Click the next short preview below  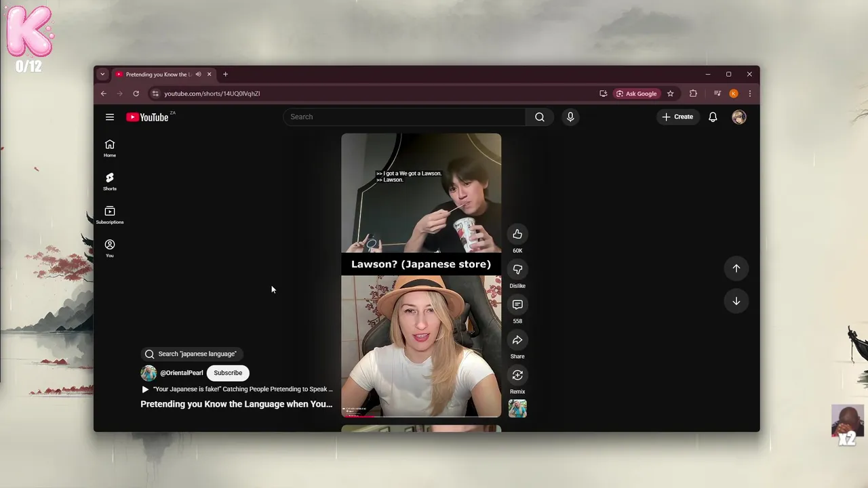pos(421,428)
